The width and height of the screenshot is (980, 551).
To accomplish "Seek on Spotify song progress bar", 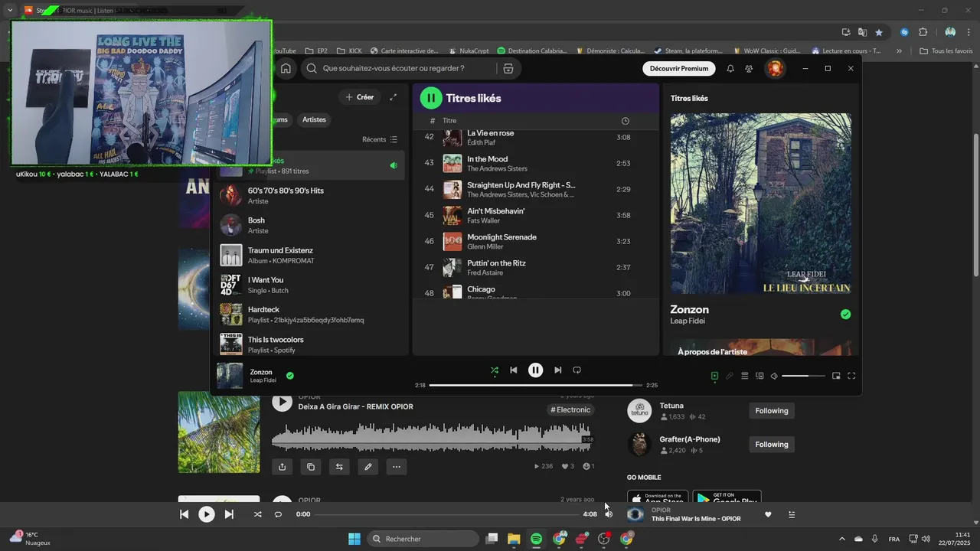I will click(x=535, y=385).
